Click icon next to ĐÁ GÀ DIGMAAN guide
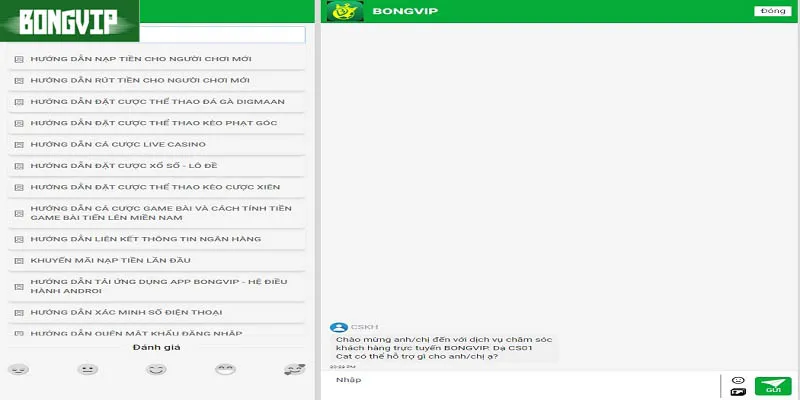Viewport: 800px width, 400px height. [19, 102]
